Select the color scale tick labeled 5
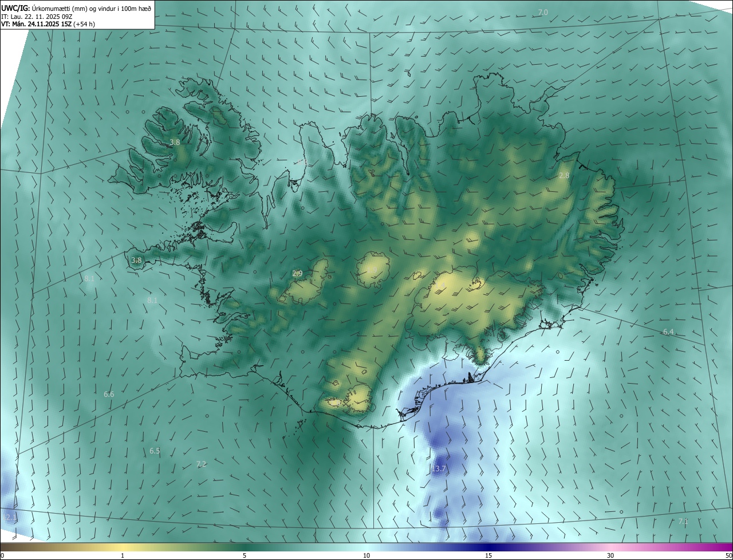This screenshot has height=560, width=733. point(245,555)
